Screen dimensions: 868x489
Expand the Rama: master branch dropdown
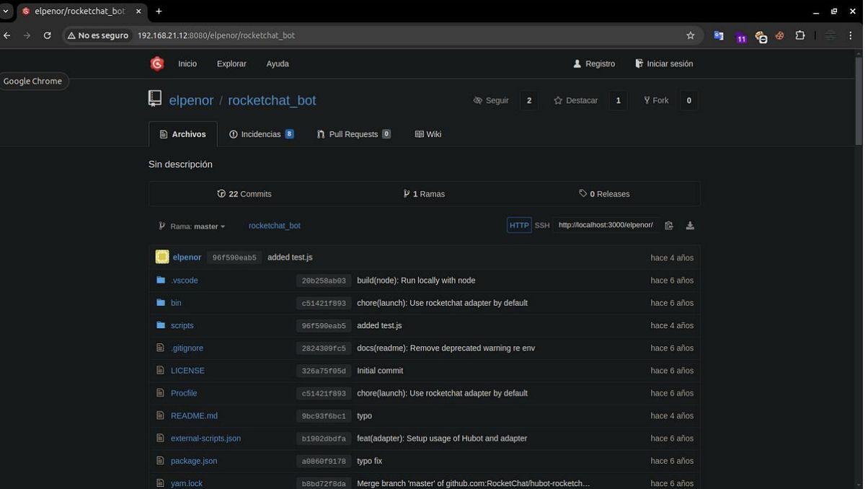click(x=192, y=226)
